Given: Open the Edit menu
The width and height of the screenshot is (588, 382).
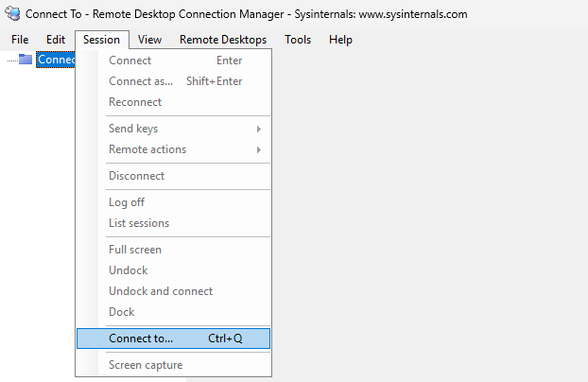Looking at the screenshot, I should point(56,40).
